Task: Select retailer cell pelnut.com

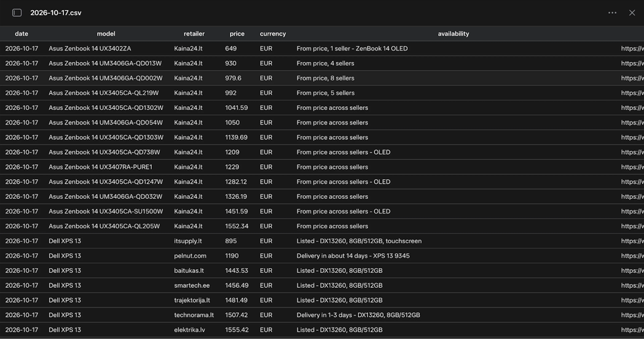Action: [190, 256]
